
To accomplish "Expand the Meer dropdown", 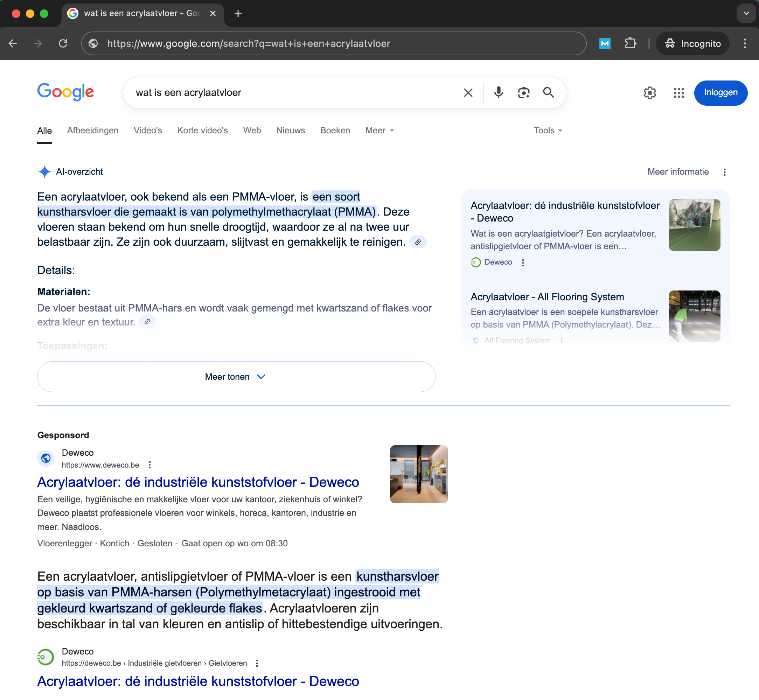I will pos(379,131).
